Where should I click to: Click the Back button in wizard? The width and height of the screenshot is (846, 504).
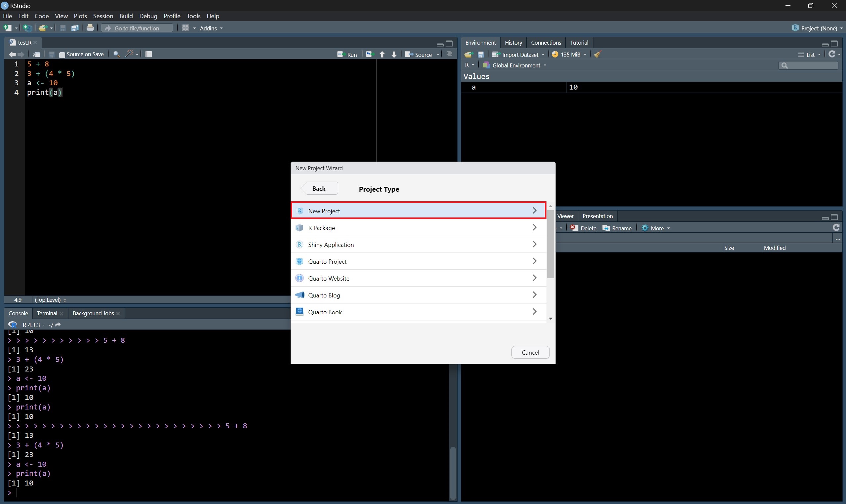[319, 188]
